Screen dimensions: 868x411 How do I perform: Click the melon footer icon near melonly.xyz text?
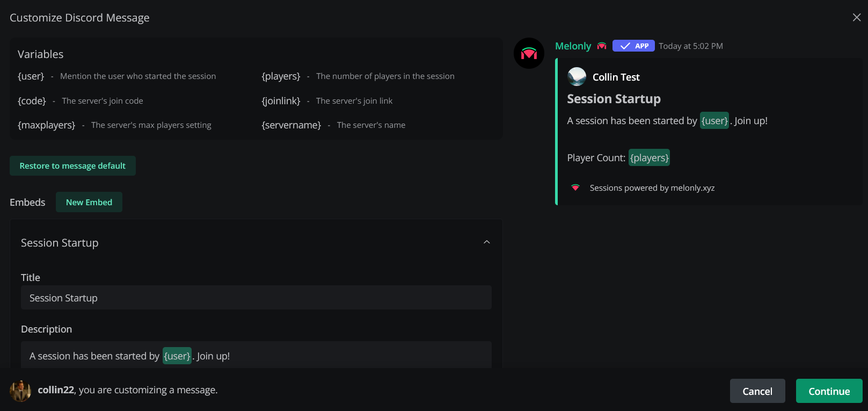click(x=575, y=188)
